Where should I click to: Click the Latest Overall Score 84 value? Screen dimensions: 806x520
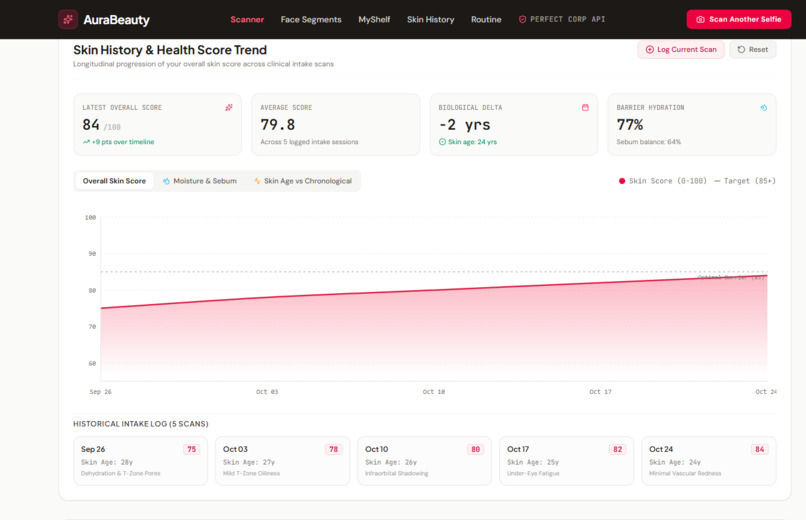[91, 125]
